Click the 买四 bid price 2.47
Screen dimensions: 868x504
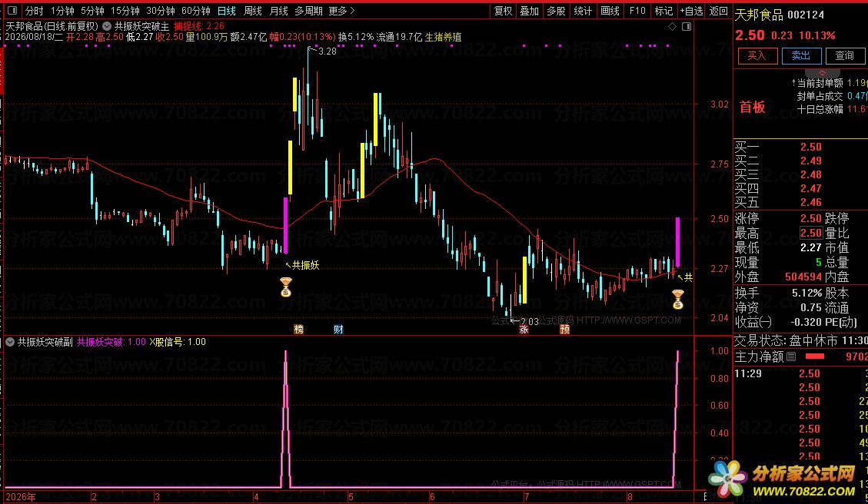pyautogui.click(x=810, y=189)
